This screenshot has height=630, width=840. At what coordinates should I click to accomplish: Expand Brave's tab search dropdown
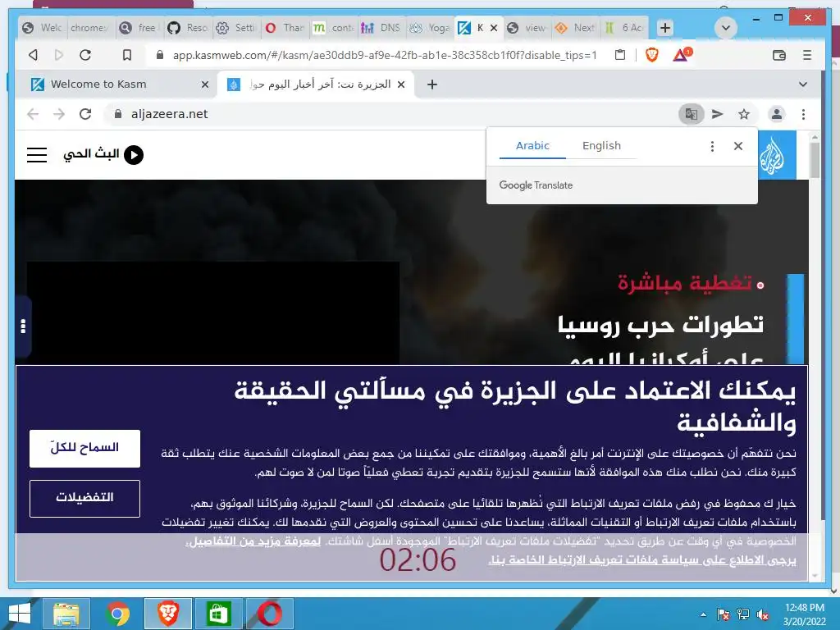click(x=726, y=28)
